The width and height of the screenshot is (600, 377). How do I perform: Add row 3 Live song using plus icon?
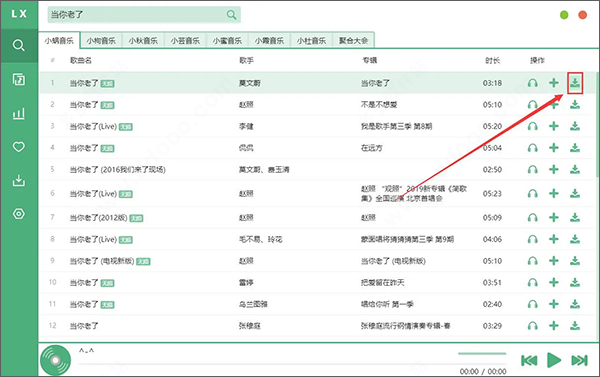click(x=554, y=126)
